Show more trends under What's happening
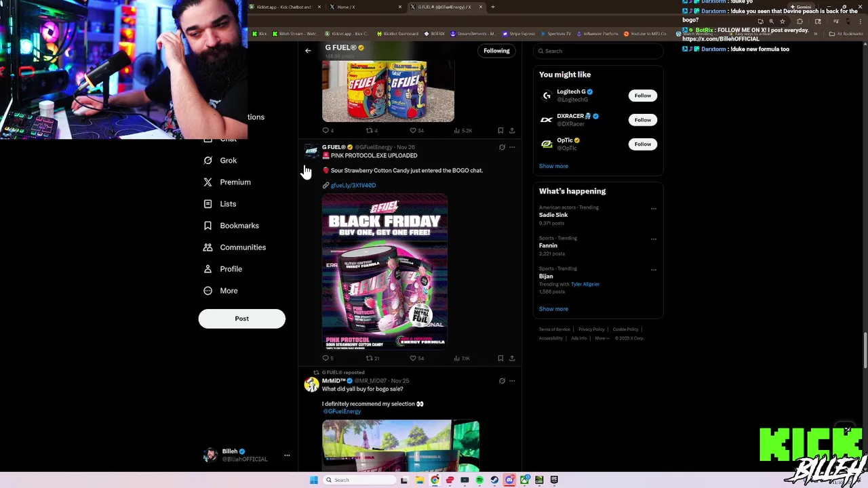This screenshot has height=488, width=868. (x=553, y=309)
